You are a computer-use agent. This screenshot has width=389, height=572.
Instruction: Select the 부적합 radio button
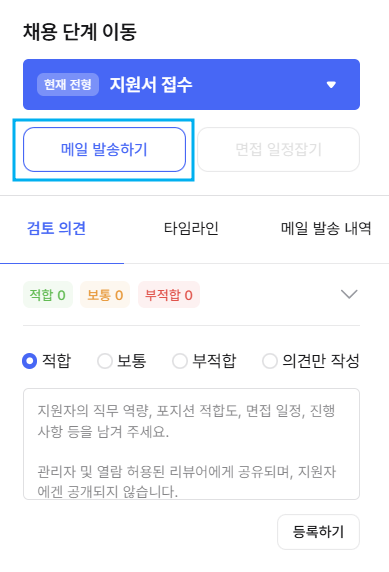click(x=180, y=361)
